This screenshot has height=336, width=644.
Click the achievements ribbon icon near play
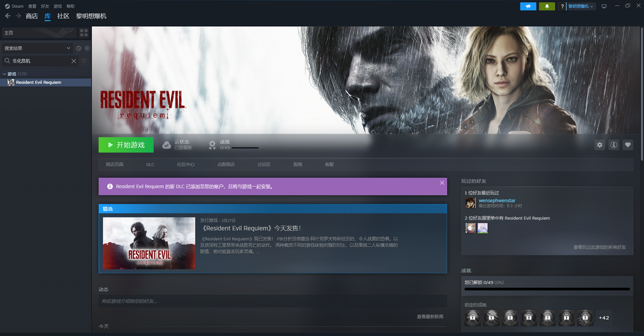[x=212, y=145]
